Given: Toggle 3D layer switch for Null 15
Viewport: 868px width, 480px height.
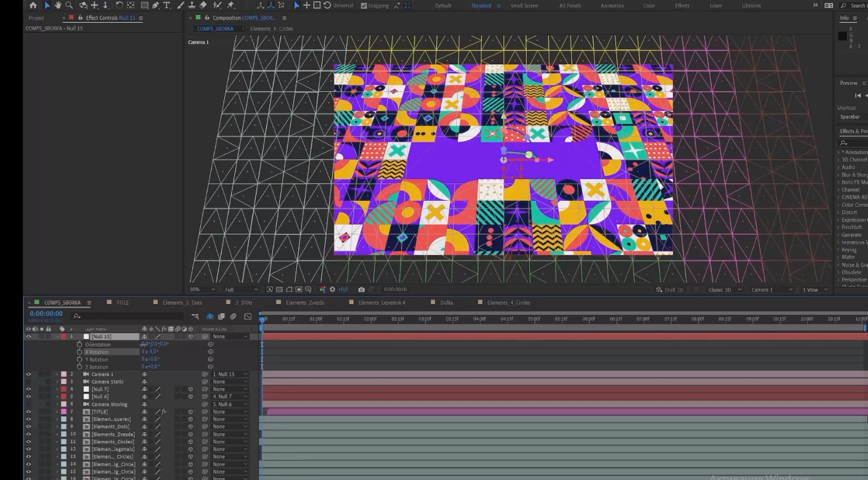Looking at the screenshot, I should coord(190,337).
